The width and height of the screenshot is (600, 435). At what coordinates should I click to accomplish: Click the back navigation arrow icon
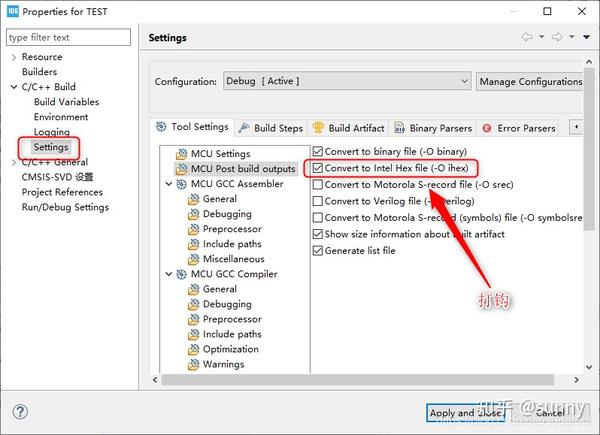(527, 38)
